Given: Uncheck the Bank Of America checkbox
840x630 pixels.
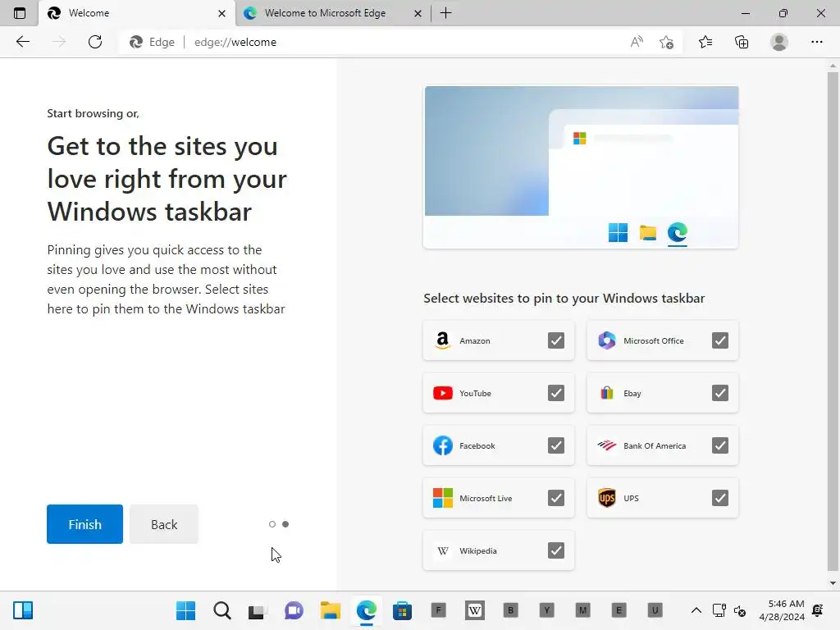Looking at the screenshot, I should pos(720,445).
